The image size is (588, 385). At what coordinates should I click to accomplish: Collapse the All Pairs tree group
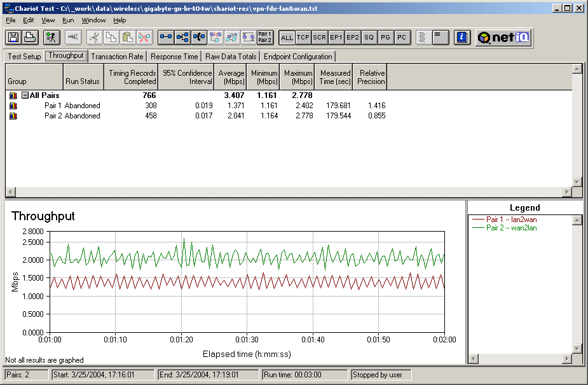(25, 95)
